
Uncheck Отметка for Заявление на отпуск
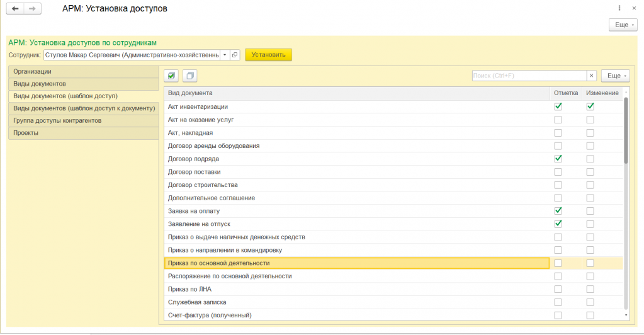[558, 224]
